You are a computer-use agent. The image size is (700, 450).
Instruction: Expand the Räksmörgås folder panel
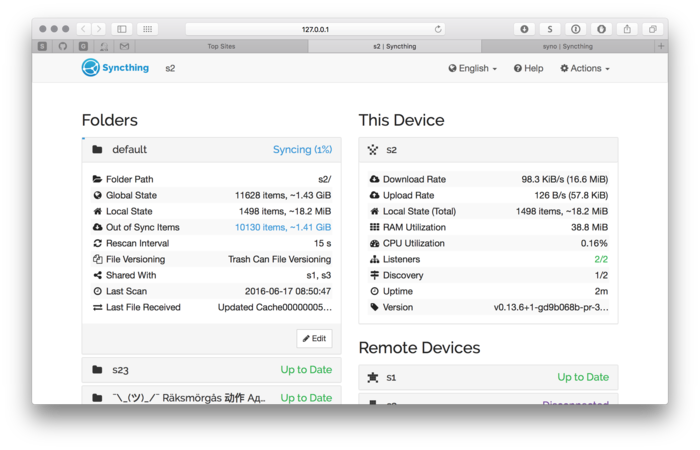click(212, 396)
